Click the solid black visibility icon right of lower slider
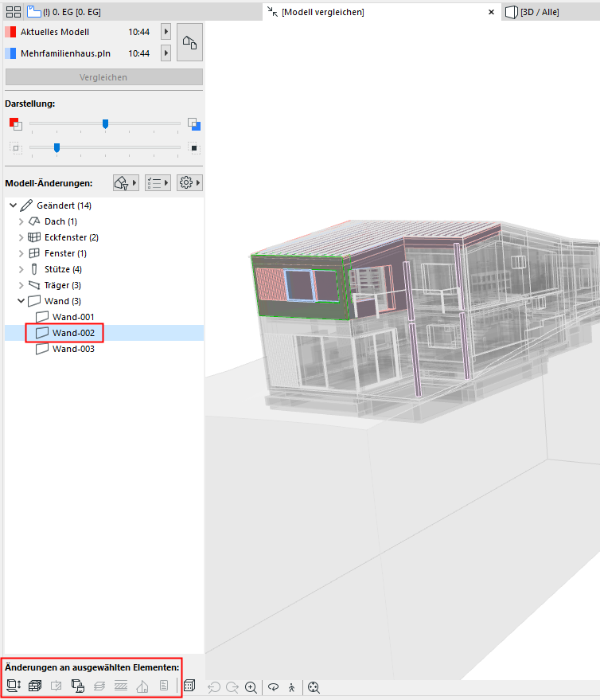Viewport: 600px width, 700px height. pyautogui.click(x=194, y=148)
